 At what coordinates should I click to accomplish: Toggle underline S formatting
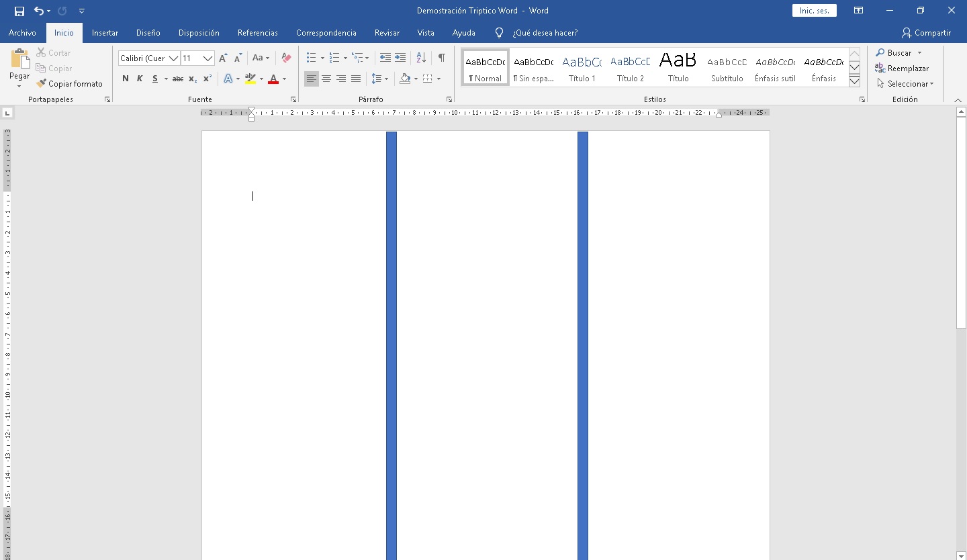(x=155, y=79)
